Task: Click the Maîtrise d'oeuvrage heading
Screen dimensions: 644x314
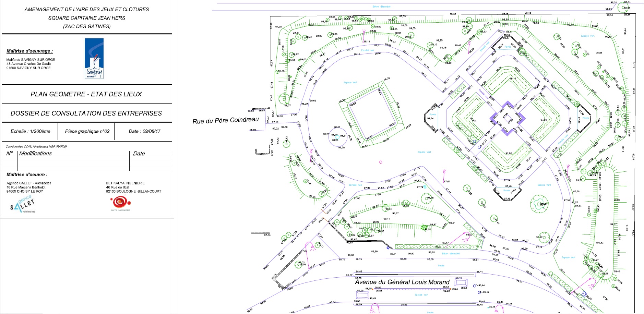Action: coord(29,51)
